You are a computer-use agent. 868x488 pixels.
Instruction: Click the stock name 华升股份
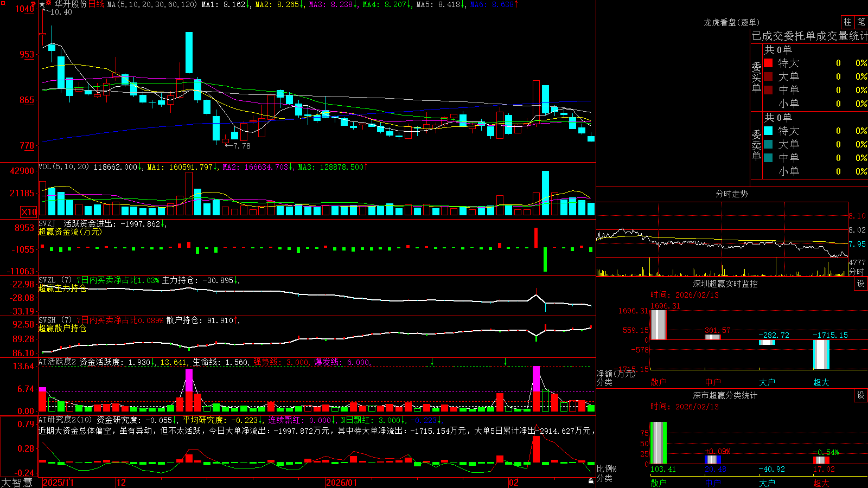(x=71, y=4)
